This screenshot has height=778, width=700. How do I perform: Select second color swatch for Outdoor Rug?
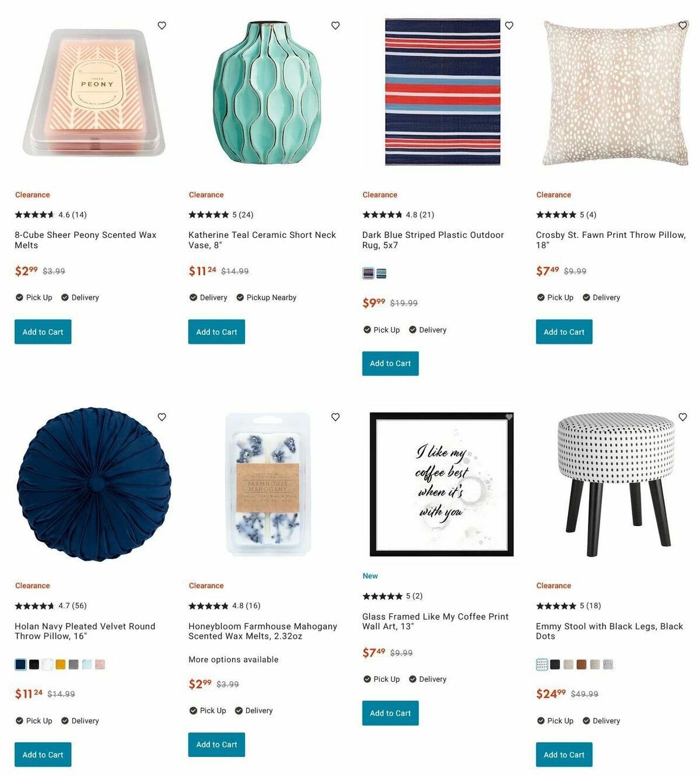pyautogui.click(x=381, y=273)
